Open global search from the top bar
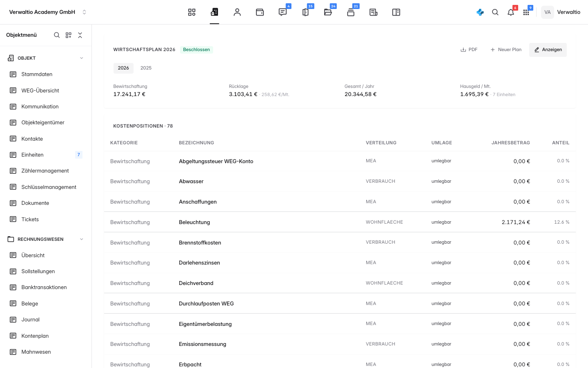The image size is (588, 368). 495,12
